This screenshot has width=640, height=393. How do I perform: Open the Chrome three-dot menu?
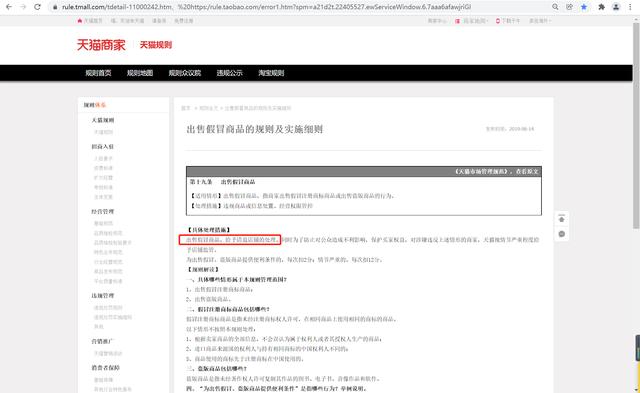tap(631, 7)
